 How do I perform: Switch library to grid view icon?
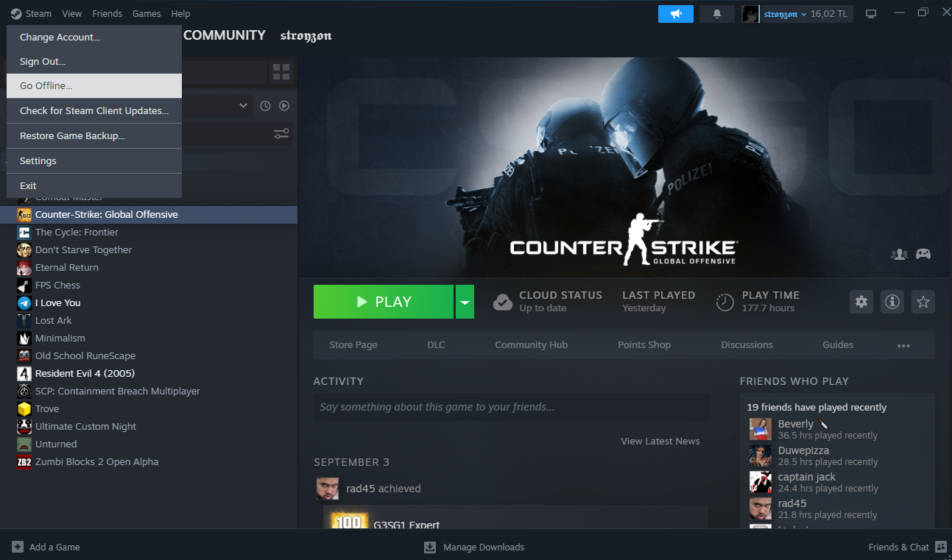click(281, 72)
